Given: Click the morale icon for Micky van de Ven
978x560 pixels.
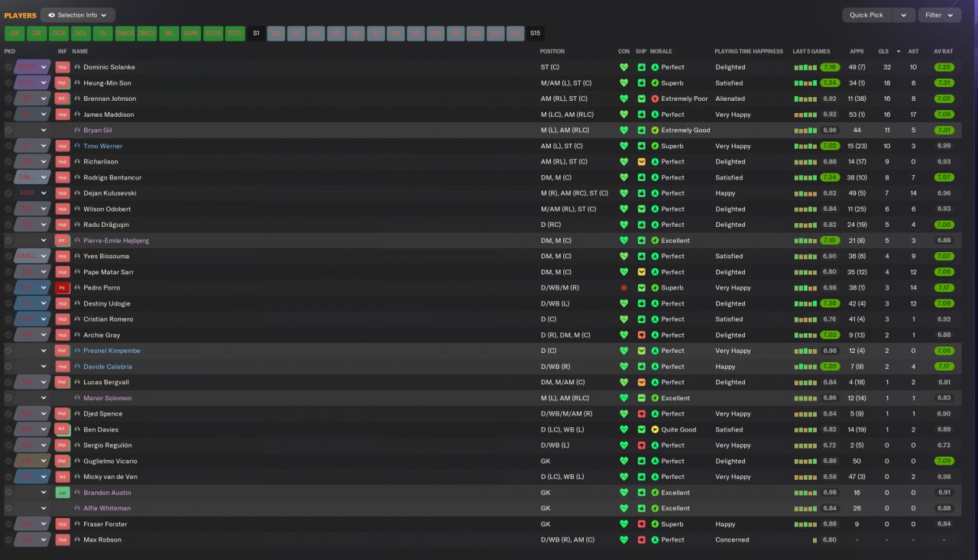Looking at the screenshot, I should pos(655,477).
